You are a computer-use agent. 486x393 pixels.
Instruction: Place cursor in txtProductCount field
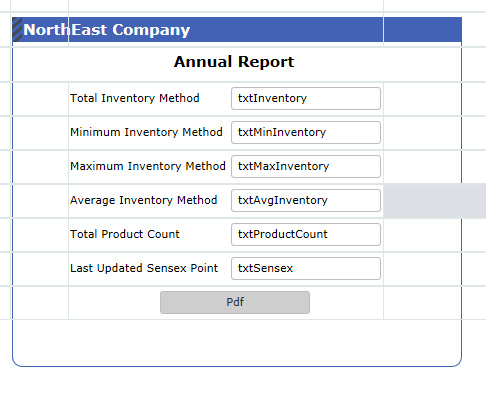[x=306, y=234]
